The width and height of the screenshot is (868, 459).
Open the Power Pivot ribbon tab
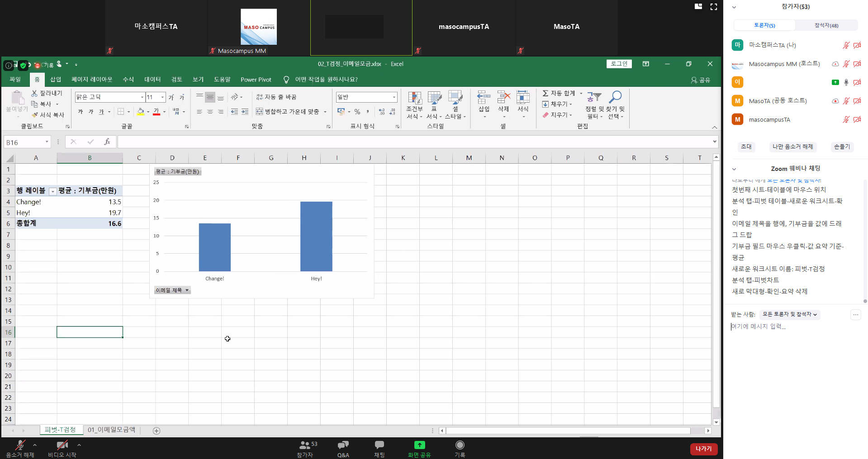256,80
